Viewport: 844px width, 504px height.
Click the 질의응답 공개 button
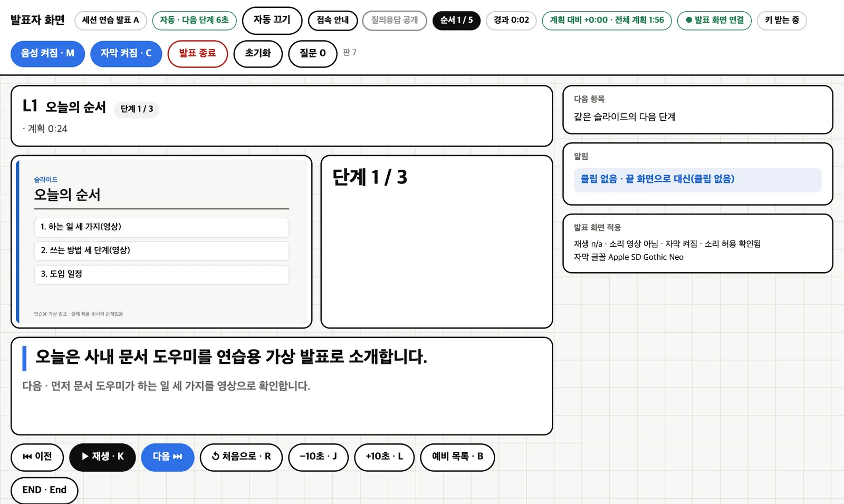395,21
